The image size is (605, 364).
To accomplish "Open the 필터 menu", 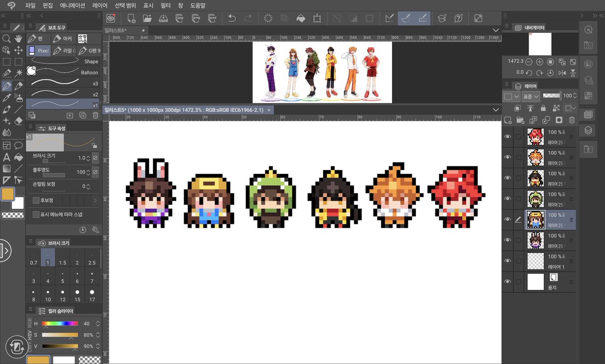I will click(x=166, y=6).
